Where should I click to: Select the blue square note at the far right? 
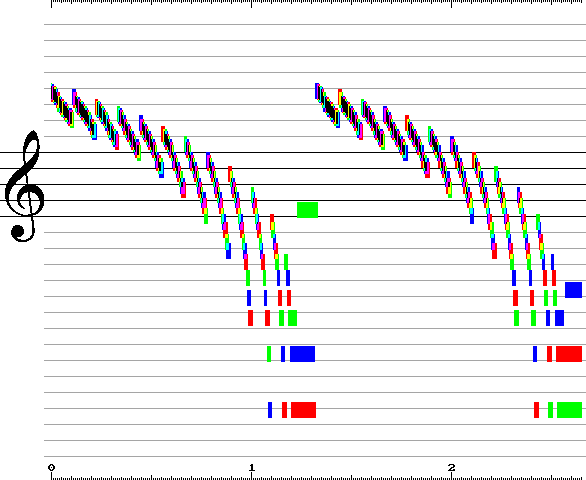[573, 290]
